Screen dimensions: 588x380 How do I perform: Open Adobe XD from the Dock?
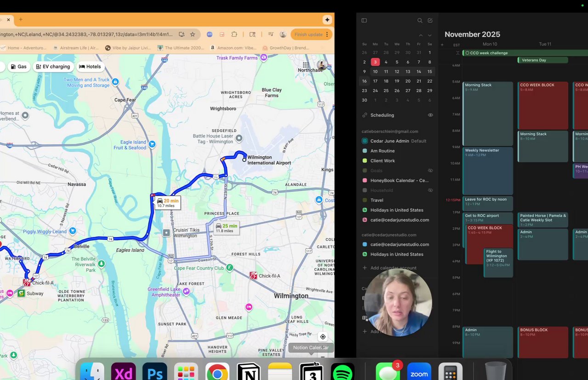tap(124, 371)
